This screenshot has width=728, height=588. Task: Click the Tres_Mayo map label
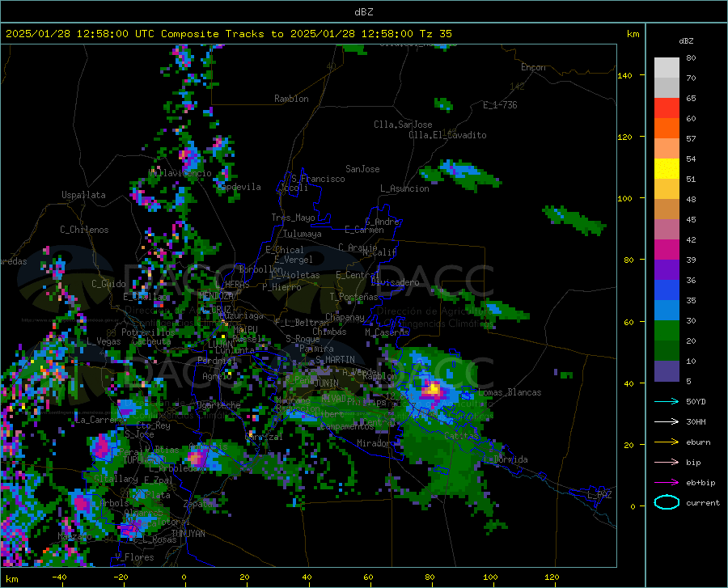pyautogui.click(x=293, y=218)
